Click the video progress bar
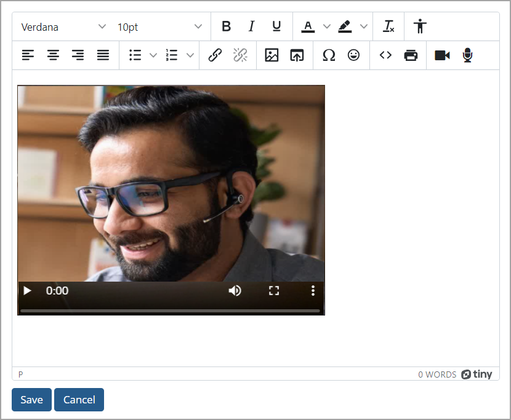The width and height of the screenshot is (511, 420). point(170,311)
